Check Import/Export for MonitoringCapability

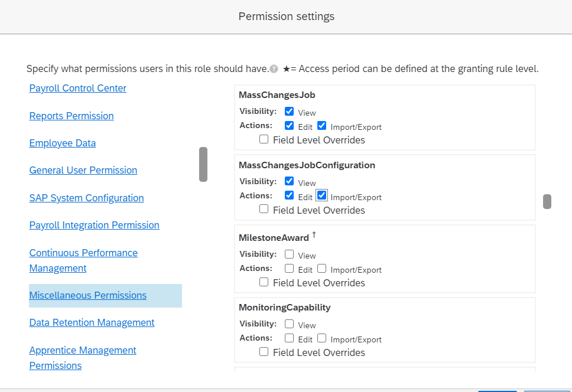point(321,338)
